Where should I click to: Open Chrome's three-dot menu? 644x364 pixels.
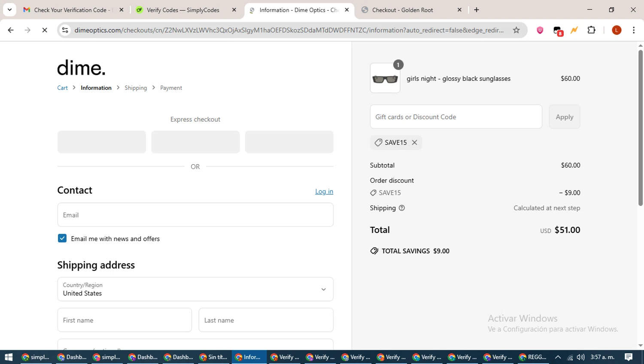click(634, 30)
